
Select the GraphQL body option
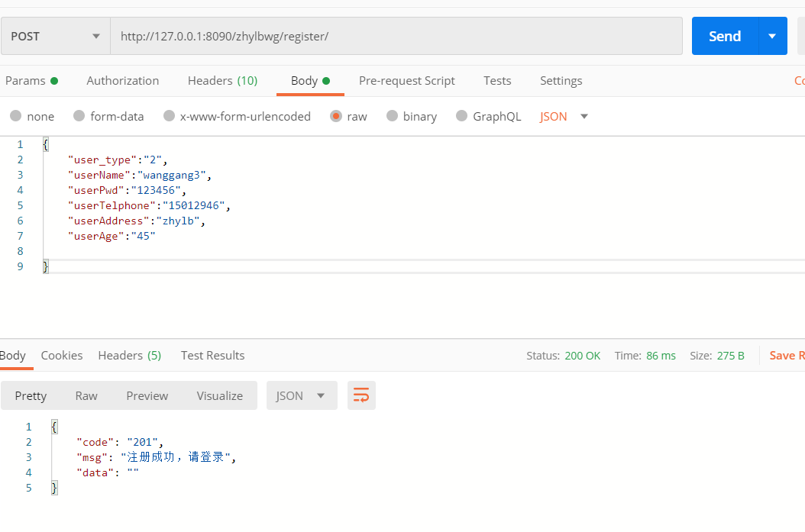[x=461, y=116]
